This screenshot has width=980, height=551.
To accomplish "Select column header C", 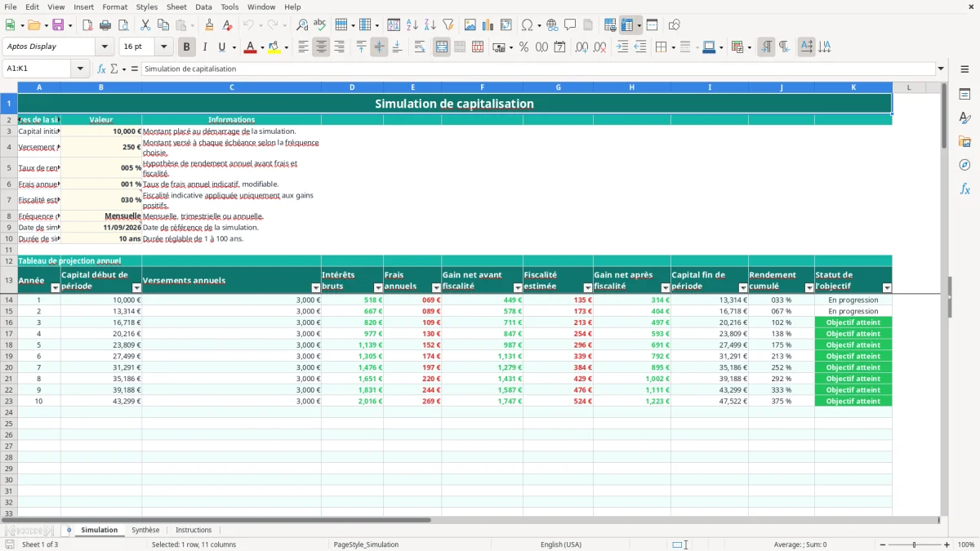I will coord(231,87).
